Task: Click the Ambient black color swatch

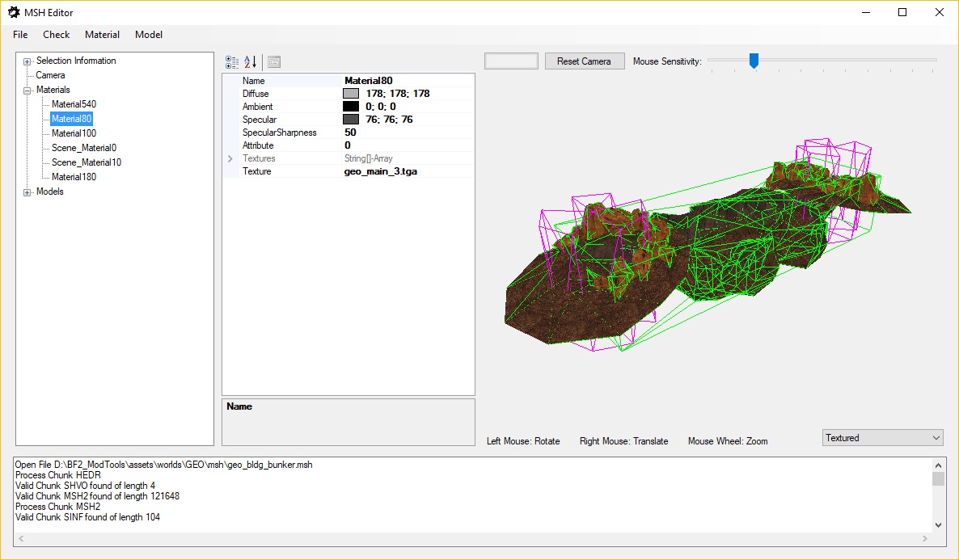Action: coord(350,107)
